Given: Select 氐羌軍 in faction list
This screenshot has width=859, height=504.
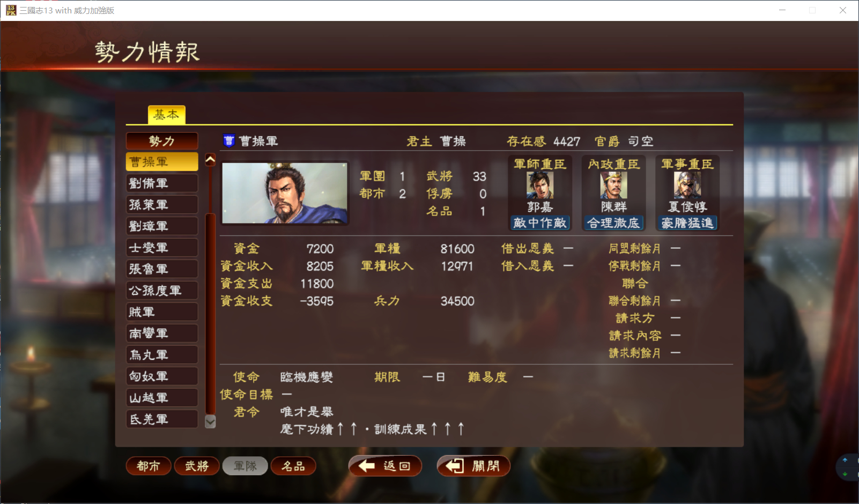Looking at the screenshot, I should (162, 419).
